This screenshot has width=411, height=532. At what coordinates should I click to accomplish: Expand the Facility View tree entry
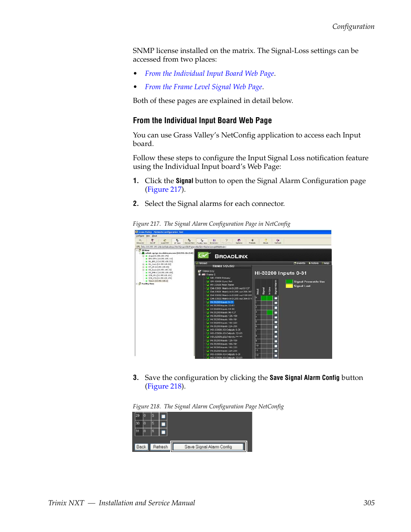tap(136, 283)
